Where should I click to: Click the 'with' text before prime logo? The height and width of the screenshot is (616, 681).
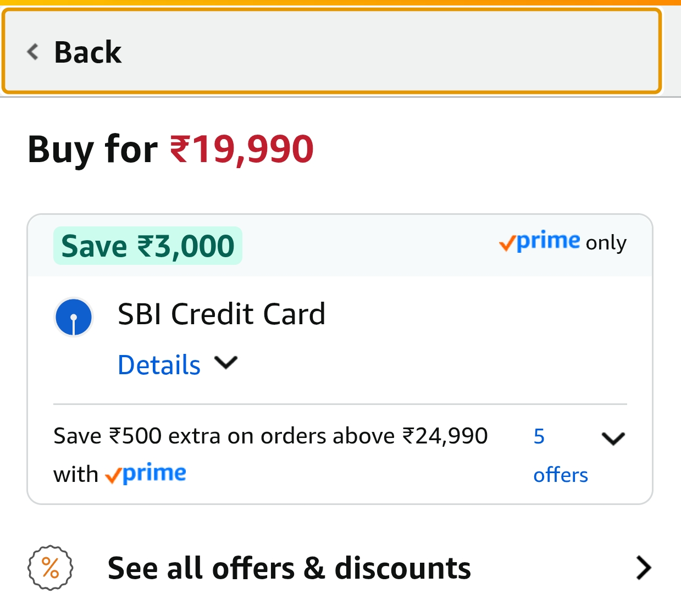coord(76,475)
